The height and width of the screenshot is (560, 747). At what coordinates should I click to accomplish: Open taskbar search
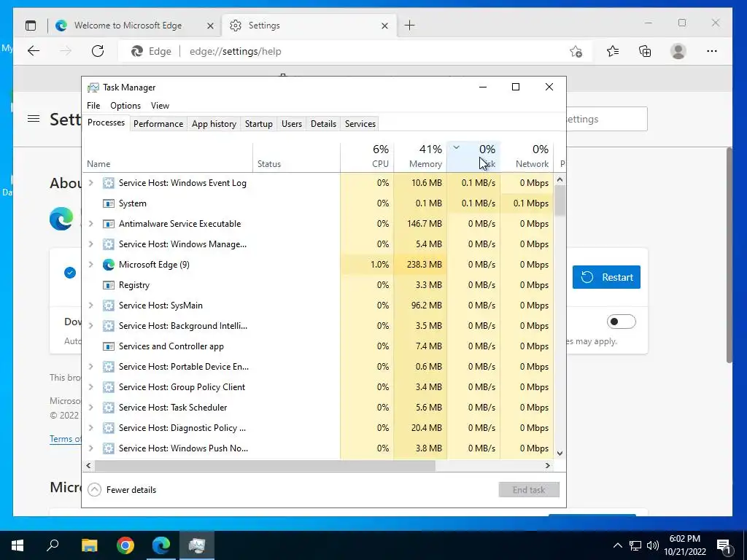pyautogui.click(x=53, y=545)
